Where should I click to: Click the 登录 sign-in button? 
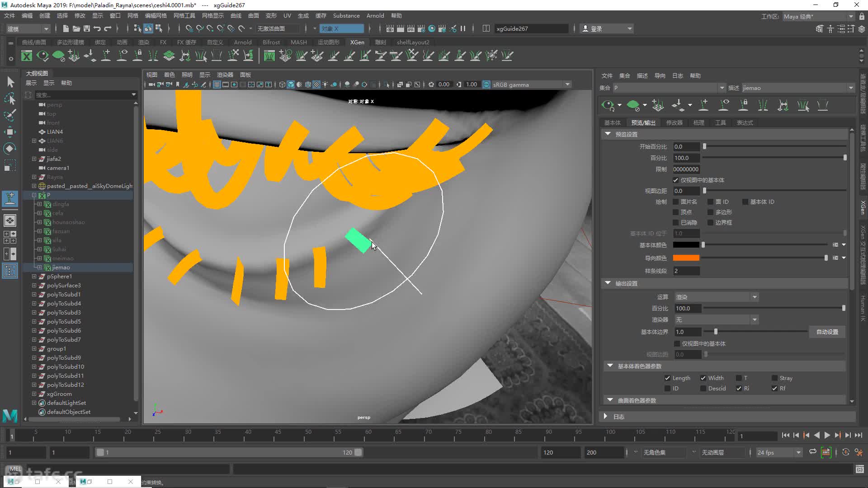607,29
